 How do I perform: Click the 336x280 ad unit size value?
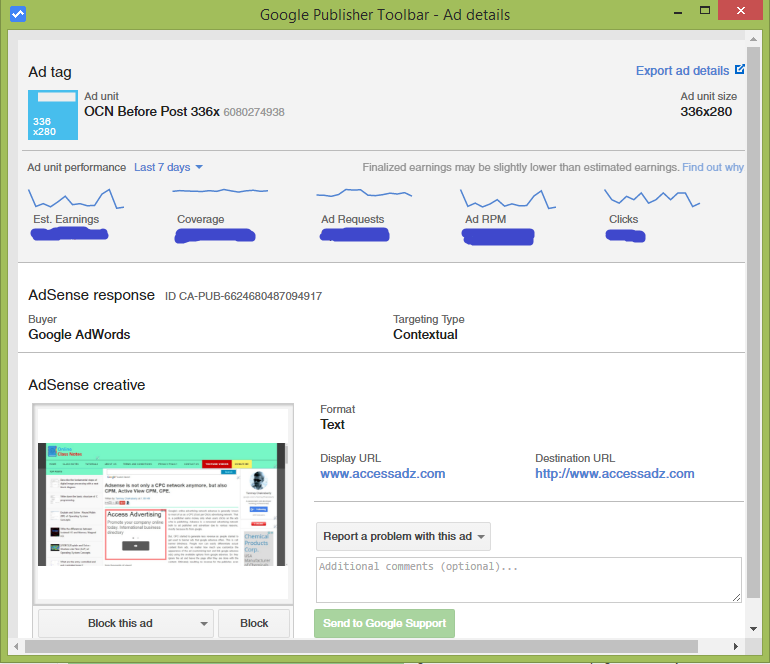(706, 111)
